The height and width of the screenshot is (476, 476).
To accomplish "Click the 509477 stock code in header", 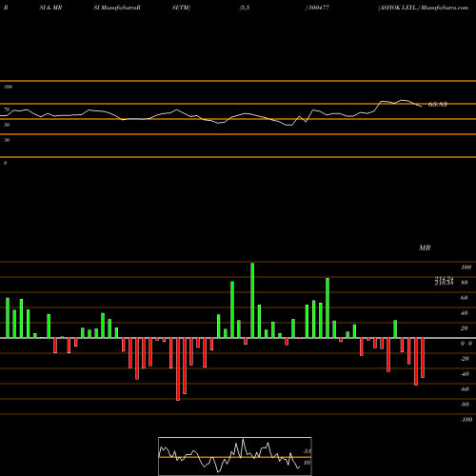I will click(319, 8).
